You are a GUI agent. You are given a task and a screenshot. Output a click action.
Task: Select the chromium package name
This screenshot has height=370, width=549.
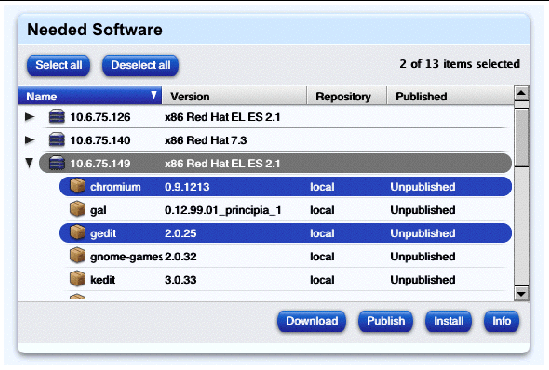[115, 187]
